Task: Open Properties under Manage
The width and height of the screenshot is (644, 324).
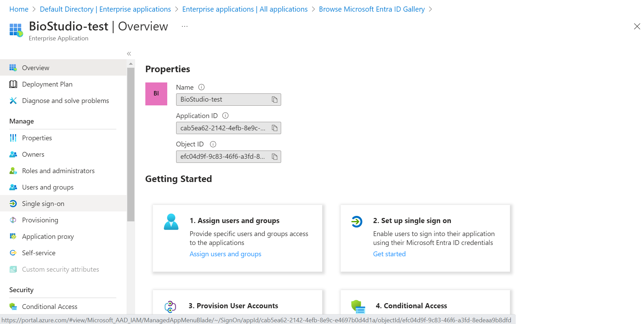Action: [63, 138]
